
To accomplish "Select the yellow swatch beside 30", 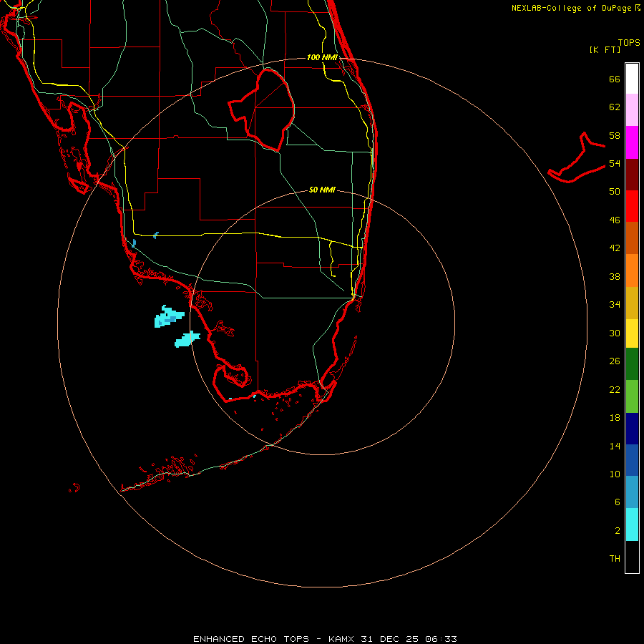I will coord(632,333).
